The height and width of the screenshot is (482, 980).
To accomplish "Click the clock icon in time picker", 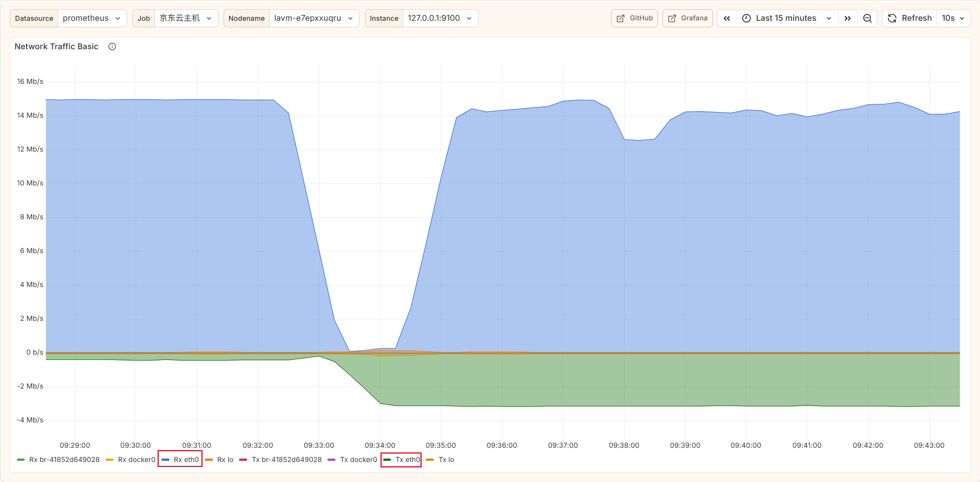I will 746,18.
